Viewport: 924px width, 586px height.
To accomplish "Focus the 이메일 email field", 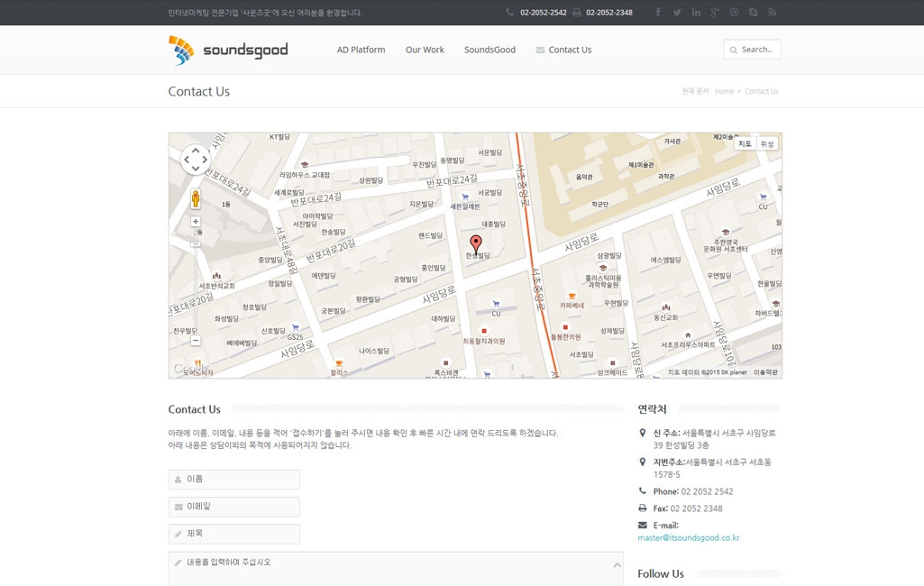I will point(234,507).
